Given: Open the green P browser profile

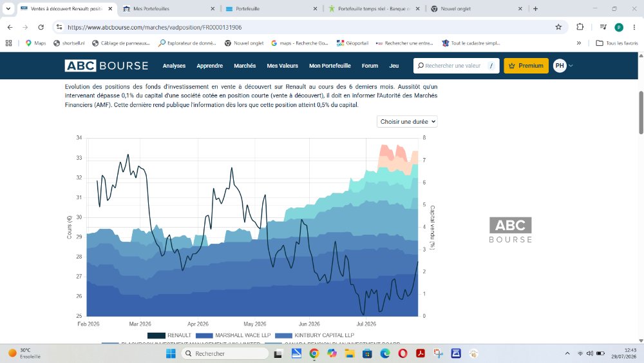Looking at the screenshot, I should (x=619, y=27).
